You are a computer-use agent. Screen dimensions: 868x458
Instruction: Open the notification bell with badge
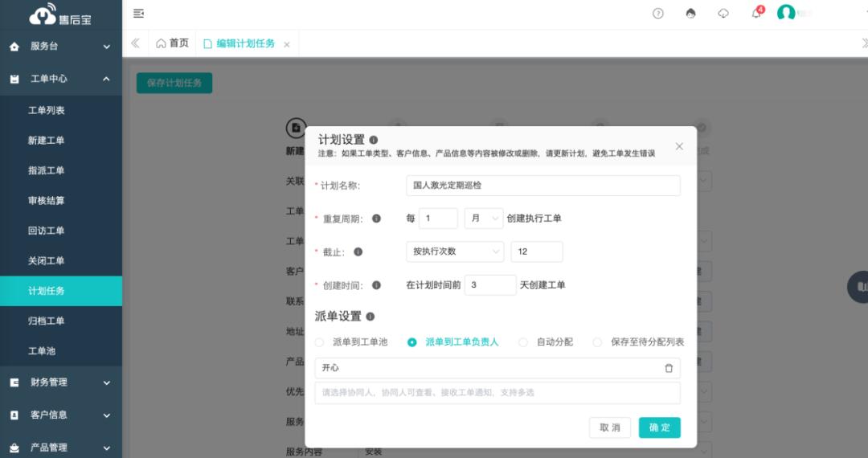pos(756,14)
